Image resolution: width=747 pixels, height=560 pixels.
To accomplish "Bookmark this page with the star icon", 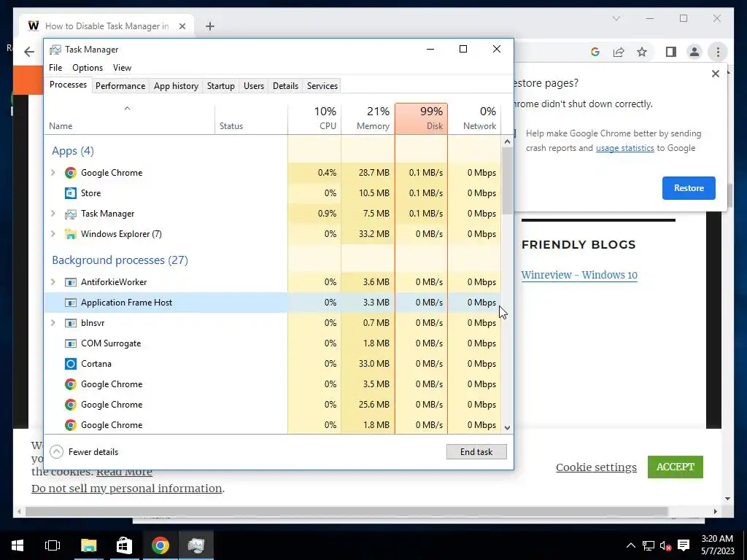I will (x=642, y=52).
